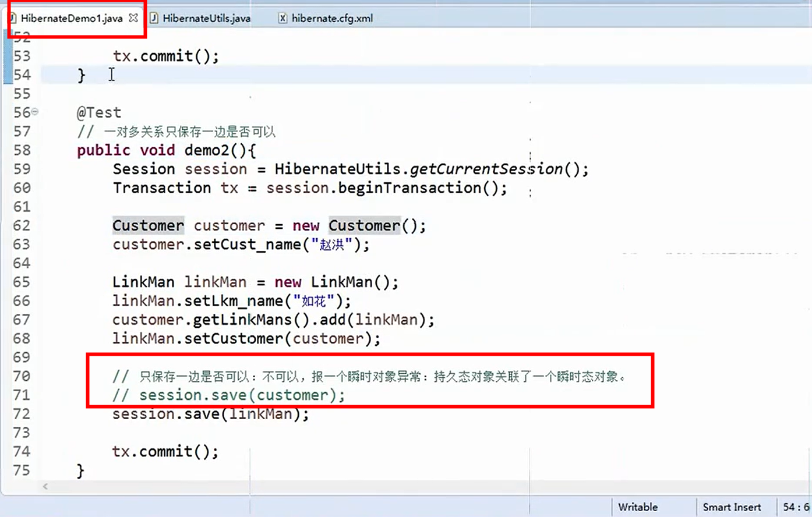The width and height of the screenshot is (812, 517).
Task: Click the 54 : 6 cursor position indicator
Action: (796, 507)
